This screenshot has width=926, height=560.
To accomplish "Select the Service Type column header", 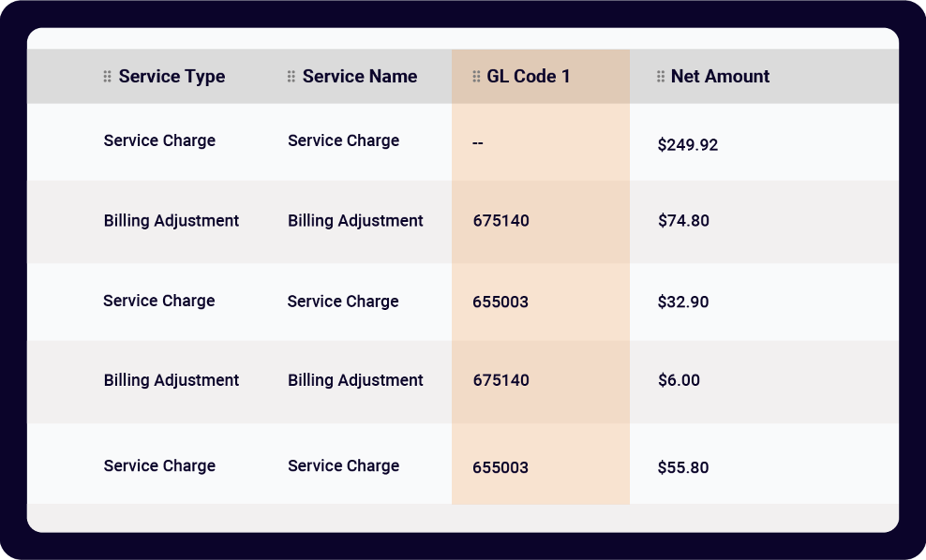I will pyautogui.click(x=172, y=77).
